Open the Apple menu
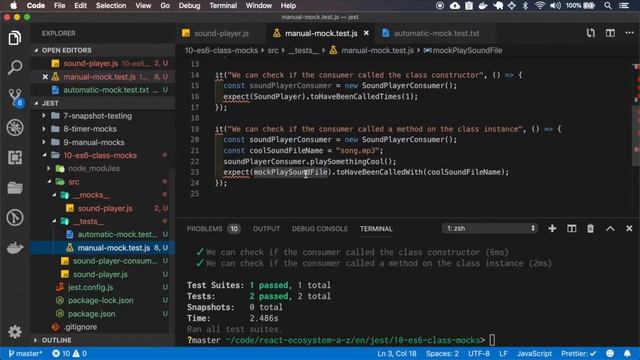This screenshot has height=360, width=640. click(13, 6)
